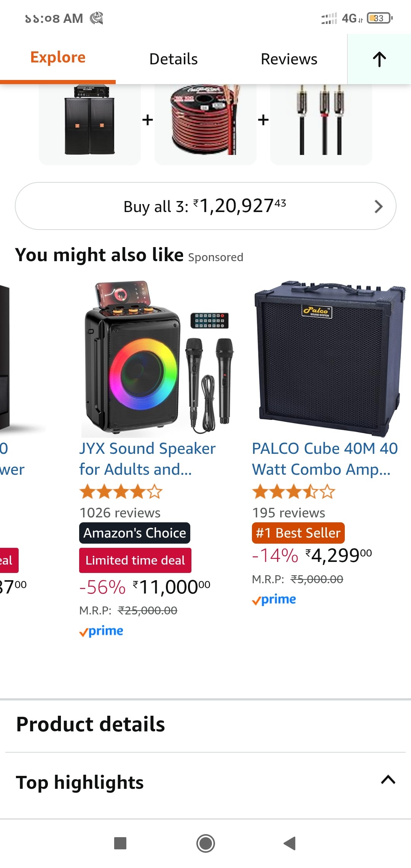Open JYX Sound Speaker product link
This screenshot has width=411, height=868.
point(147,459)
